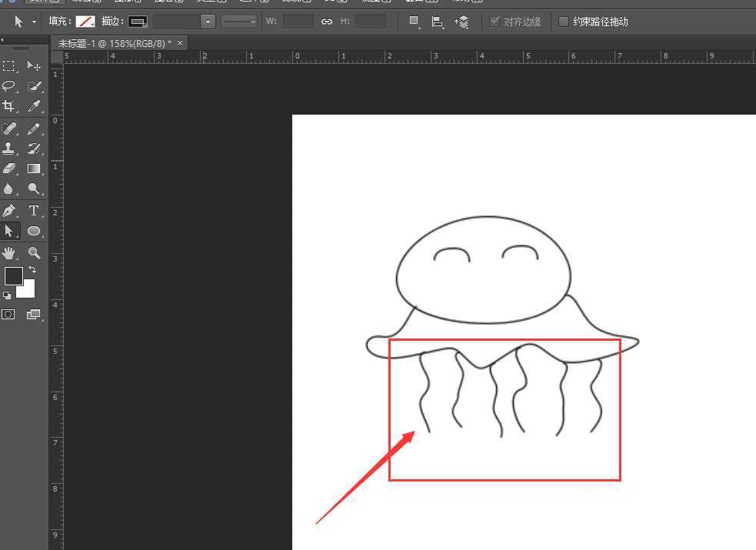The height and width of the screenshot is (550, 756).
Task: Select the Lasso tool
Action: coord(9,86)
